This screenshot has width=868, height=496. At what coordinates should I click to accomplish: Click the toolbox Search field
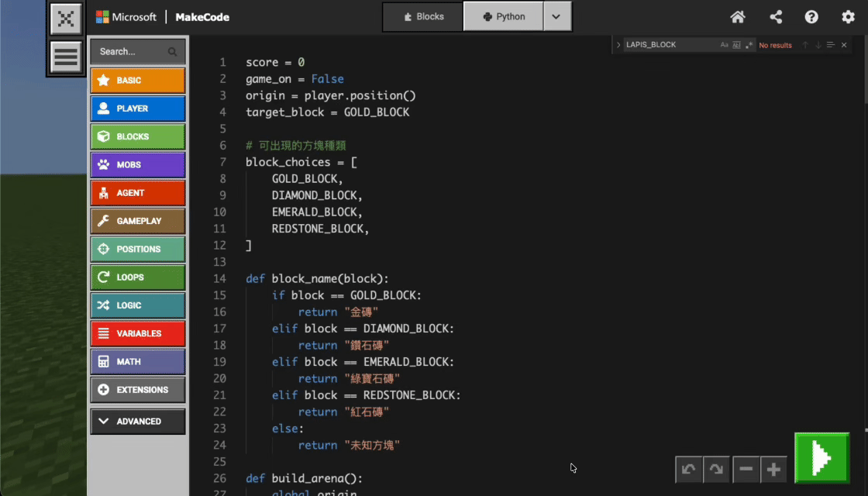pos(130,52)
